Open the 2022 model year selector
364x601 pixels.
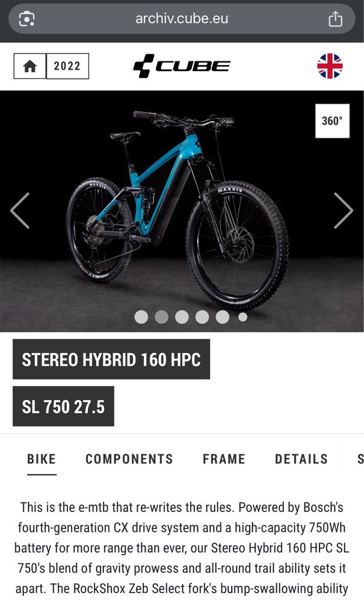pyautogui.click(x=67, y=66)
